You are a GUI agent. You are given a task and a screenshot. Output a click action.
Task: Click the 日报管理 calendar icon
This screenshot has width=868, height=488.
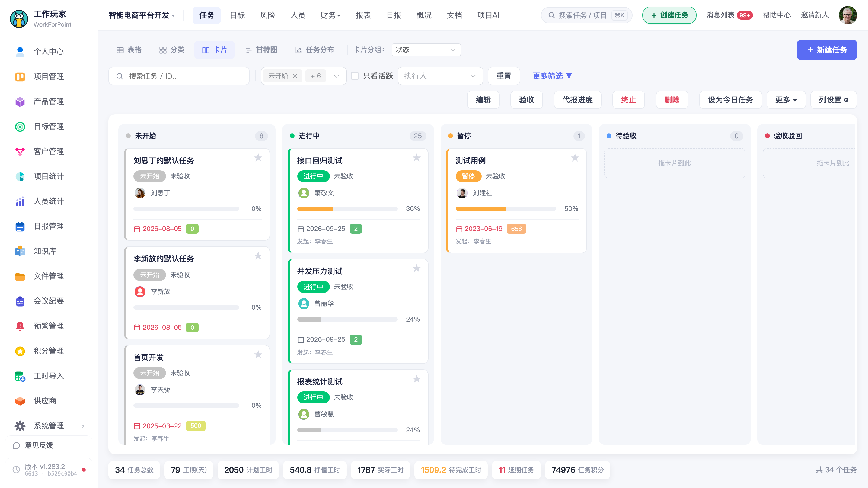pyautogui.click(x=20, y=226)
